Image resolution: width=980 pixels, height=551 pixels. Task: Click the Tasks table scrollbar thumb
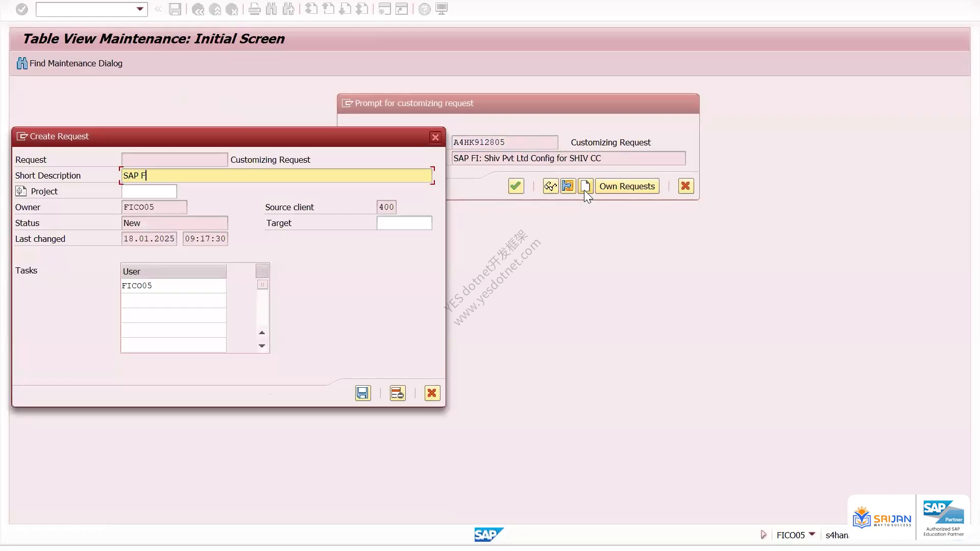point(262,285)
